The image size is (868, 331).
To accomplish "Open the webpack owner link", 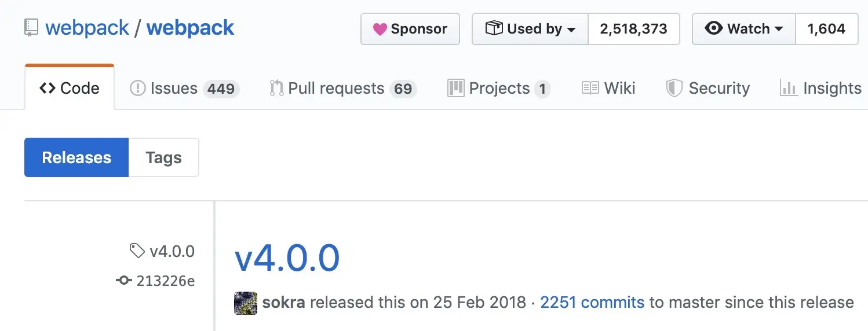I will [87, 28].
